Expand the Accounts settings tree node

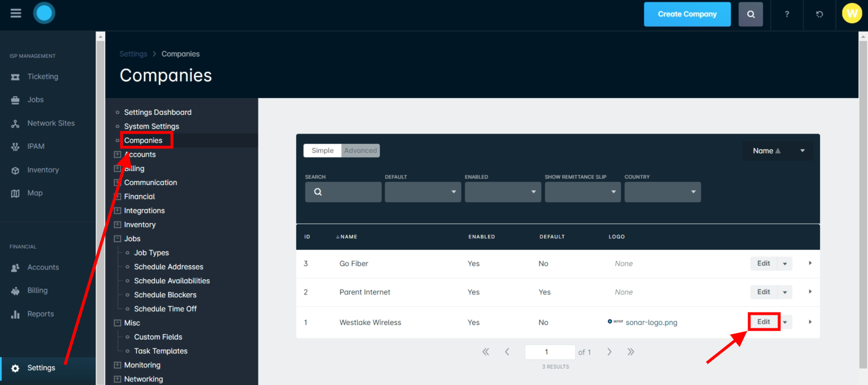pos(118,155)
